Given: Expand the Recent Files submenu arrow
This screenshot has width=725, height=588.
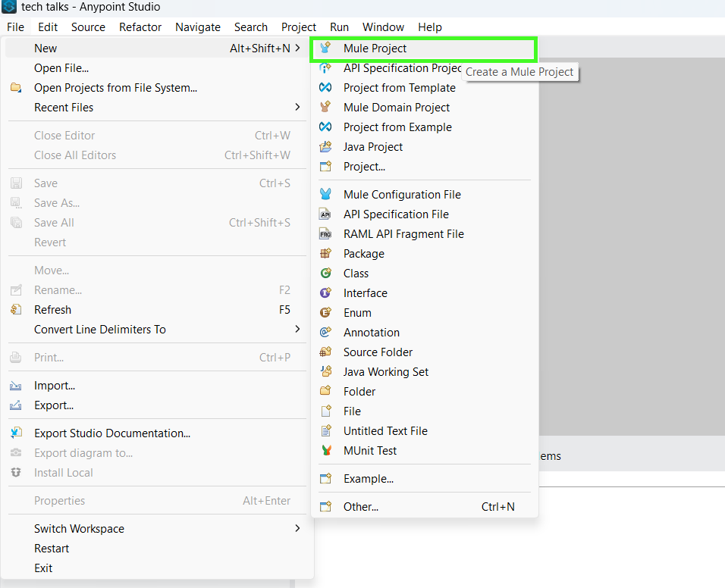Looking at the screenshot, I should click(x=297, y=107).
